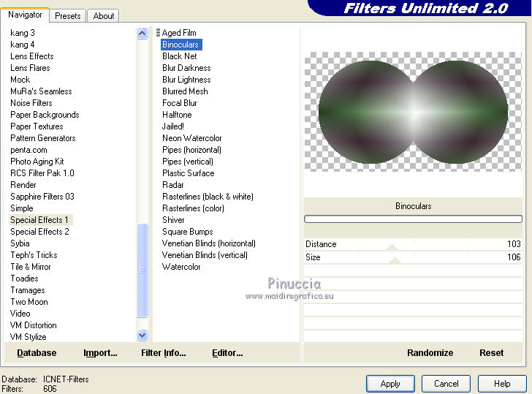Open kang 4 category
Screen dimensions: 532x394
[x=23, y=45]
